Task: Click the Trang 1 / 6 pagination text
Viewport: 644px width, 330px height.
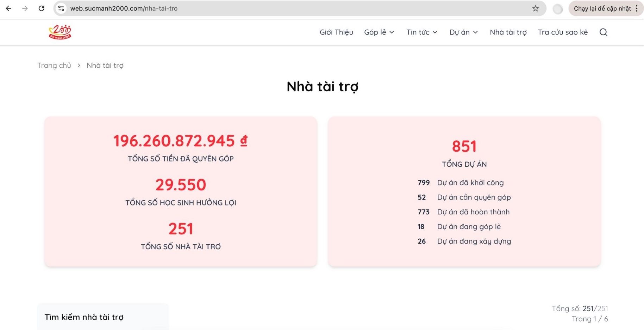Action: click(x=590, y=319)
